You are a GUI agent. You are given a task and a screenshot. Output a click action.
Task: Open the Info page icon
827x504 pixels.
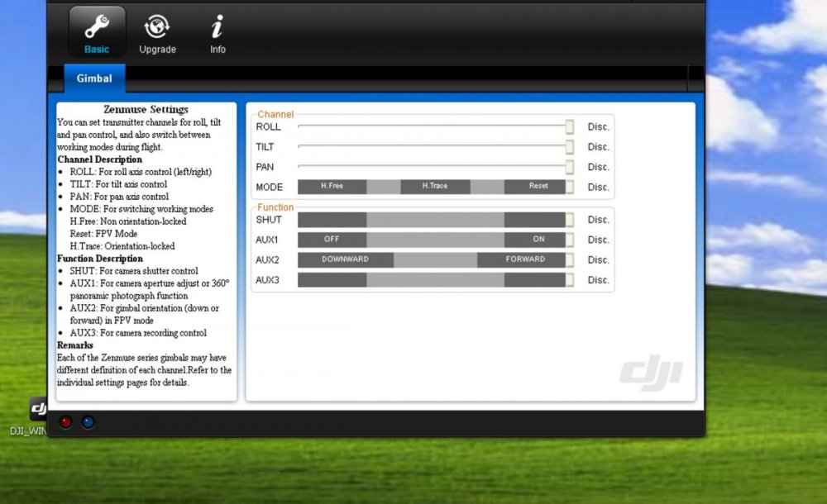click(218, 34)
